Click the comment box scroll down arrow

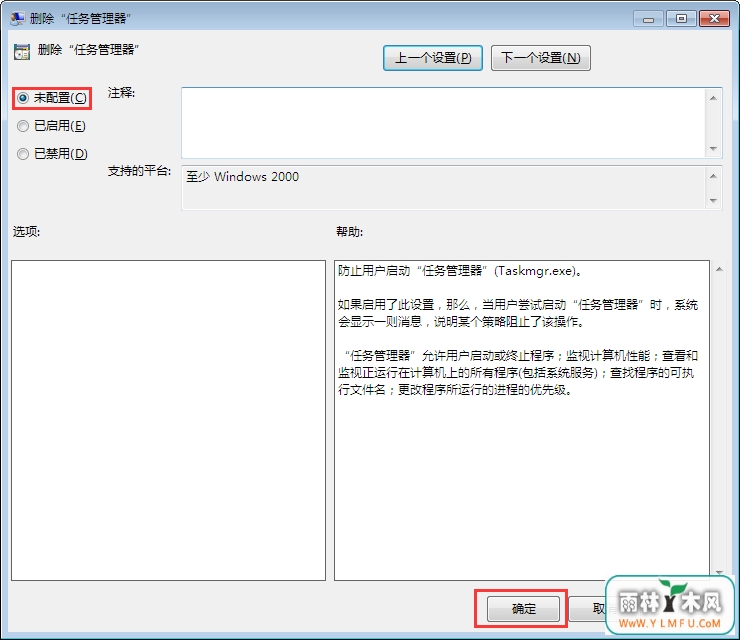tap(713, 149)
